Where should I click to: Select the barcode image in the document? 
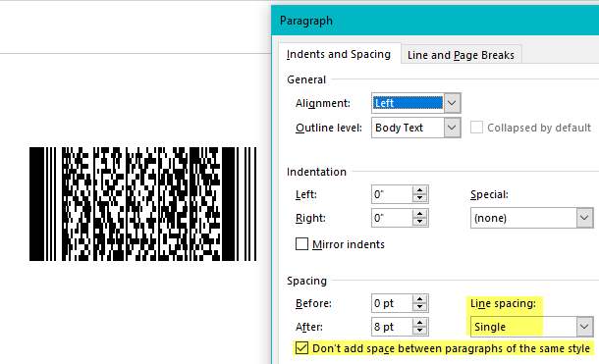pos(142,204)
